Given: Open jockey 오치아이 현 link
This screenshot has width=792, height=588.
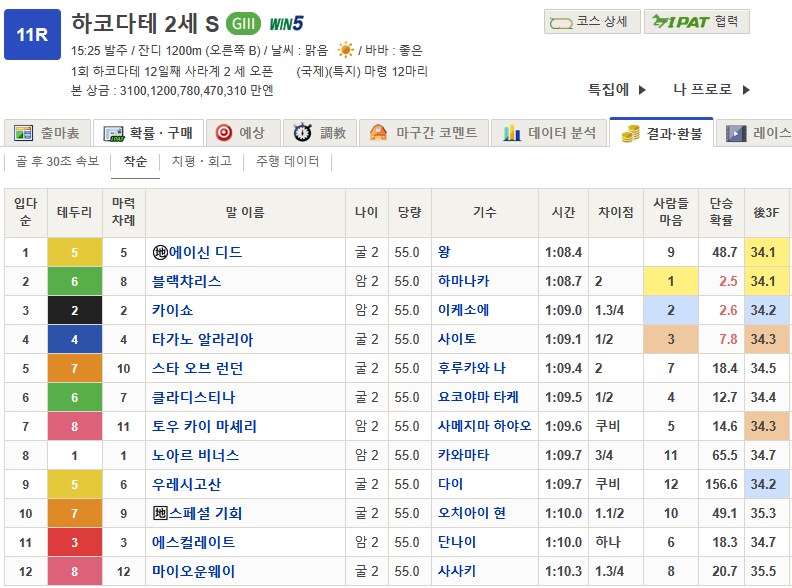Looking at the screenshot, I should coord(472,513).
